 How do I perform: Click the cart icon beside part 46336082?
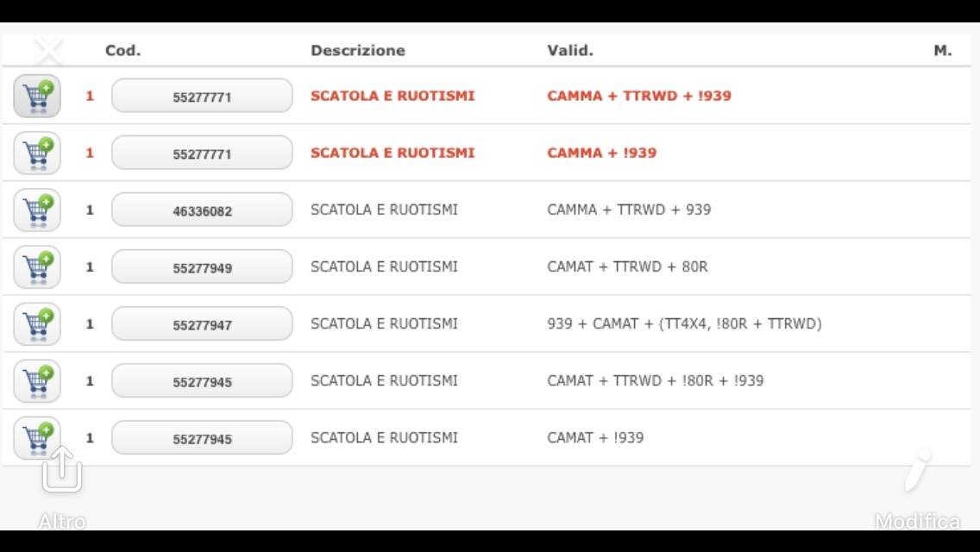tap(37, 210)
